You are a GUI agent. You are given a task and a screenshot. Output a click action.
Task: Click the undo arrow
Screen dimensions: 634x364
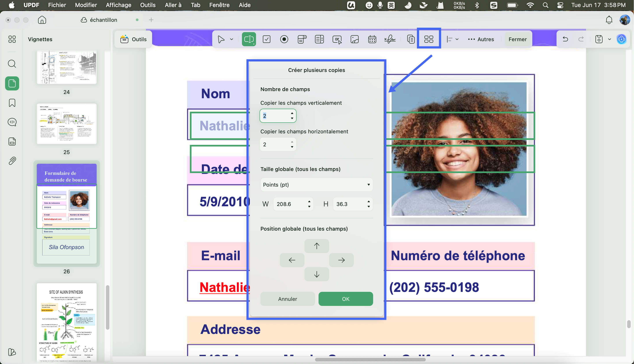[565, 39]
